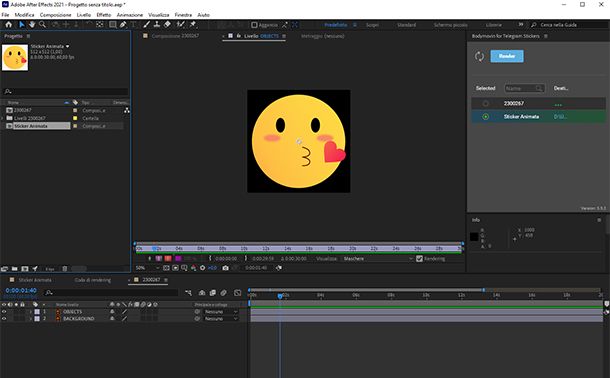Select the Hand tool

(32, 24)
